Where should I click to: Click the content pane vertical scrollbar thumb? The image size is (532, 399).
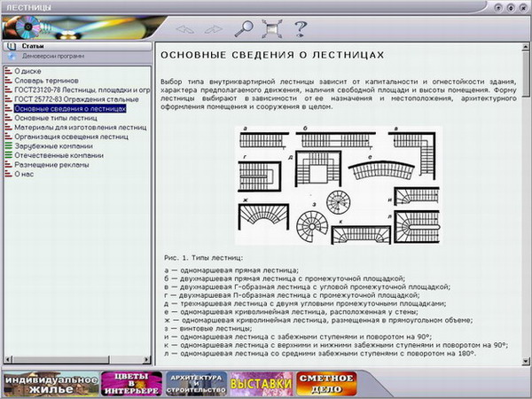tap(526, 74)
